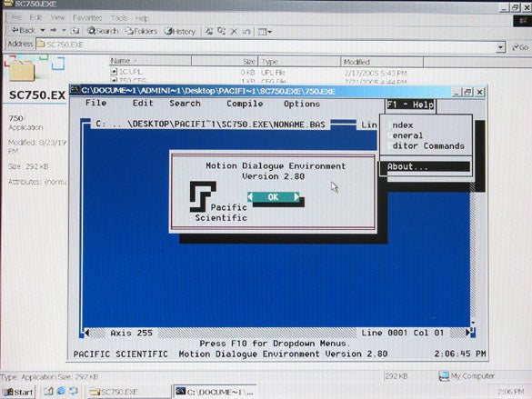Viewport: 532px width, 399px height.
Task: Sort by the Size column header
Action: (225, 62)
